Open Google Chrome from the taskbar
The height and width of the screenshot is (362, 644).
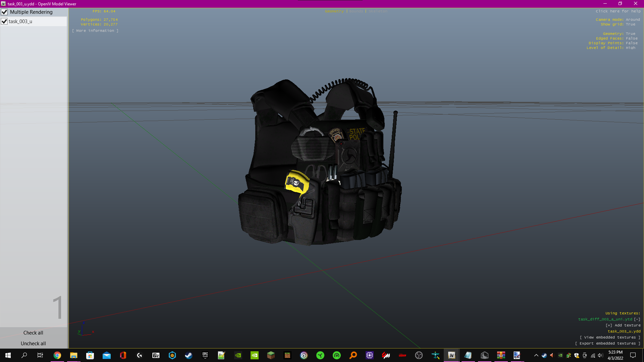click(x=57, y=355)
